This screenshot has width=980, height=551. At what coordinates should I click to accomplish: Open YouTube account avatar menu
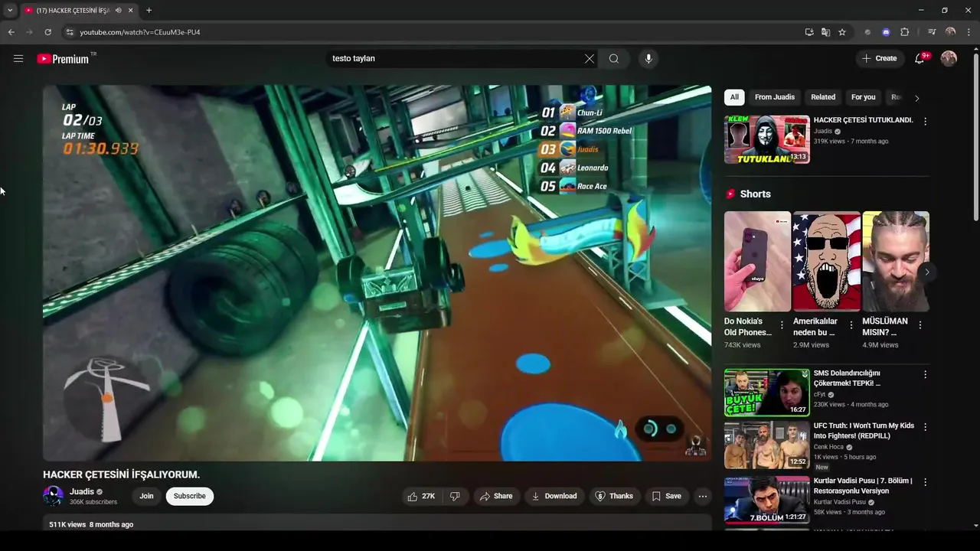tap(949, 58)
